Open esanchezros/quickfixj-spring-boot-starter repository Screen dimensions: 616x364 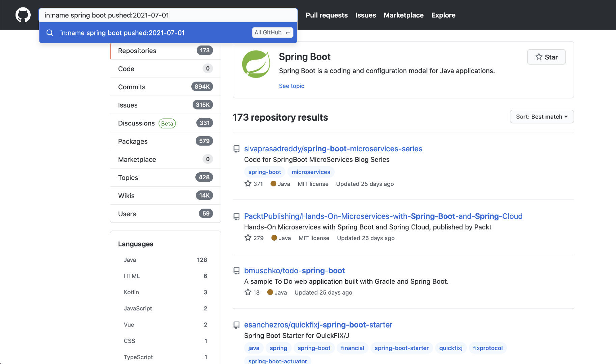(318, 325)
